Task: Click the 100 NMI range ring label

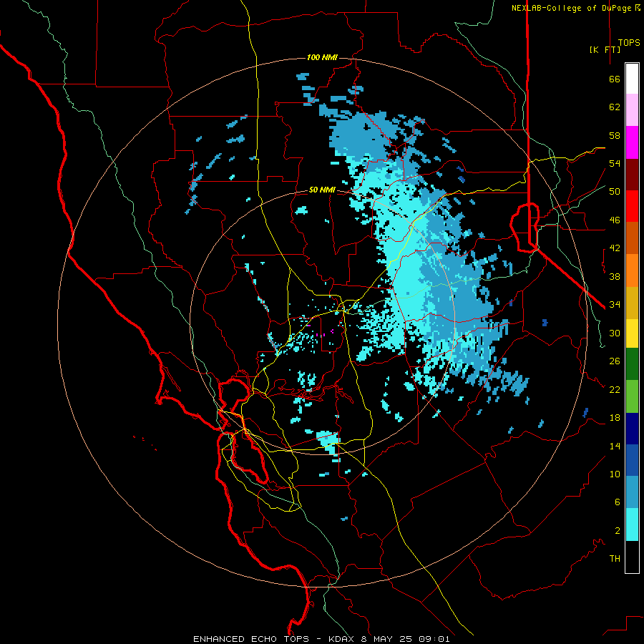Action: click(322, 57)
